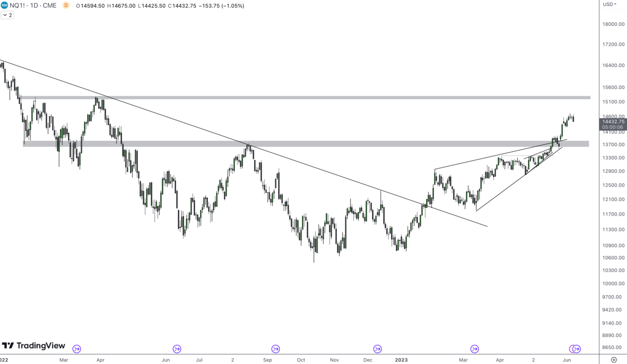Image resolution: width=627 pixels, height=364 pixels.
Task: Click the 8650.00 price axis label
Action: [612, 348]
